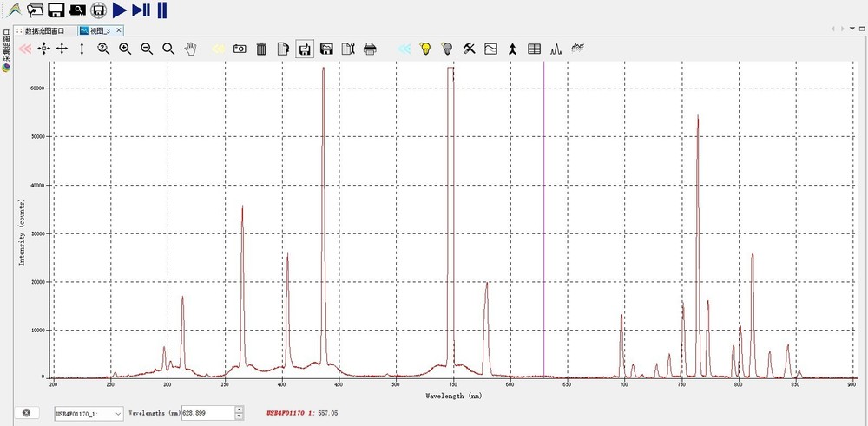
Task: Click the printer icon to print graph
Action: pyautogui.click(x=370, y=49)
